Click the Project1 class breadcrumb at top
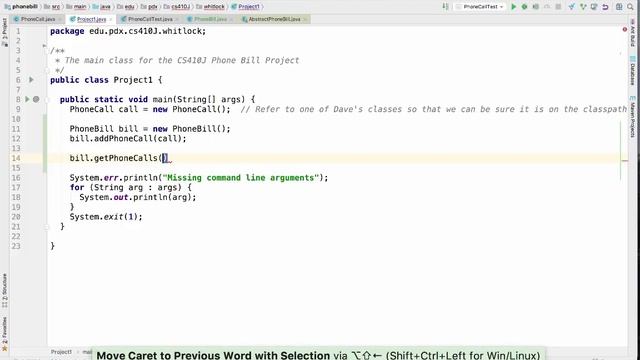640x360 pixels. 245,7
